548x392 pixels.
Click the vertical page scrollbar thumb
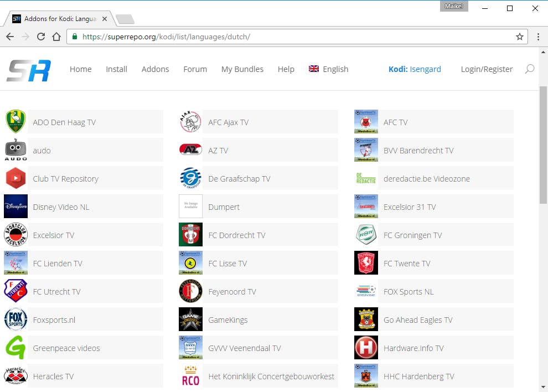point(543,145)
